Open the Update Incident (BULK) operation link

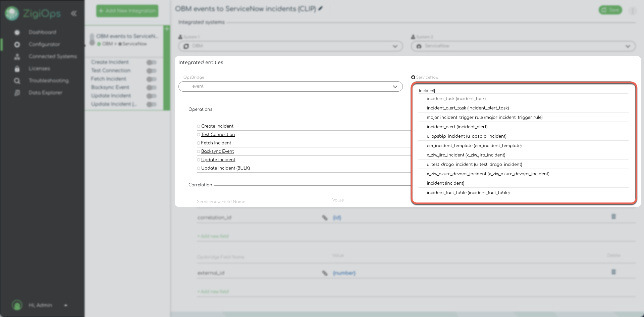coord(225,168)
